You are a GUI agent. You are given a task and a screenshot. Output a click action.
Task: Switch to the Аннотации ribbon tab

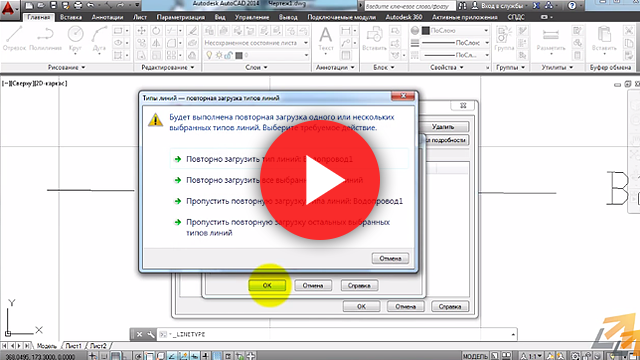(x=107, y=17)
